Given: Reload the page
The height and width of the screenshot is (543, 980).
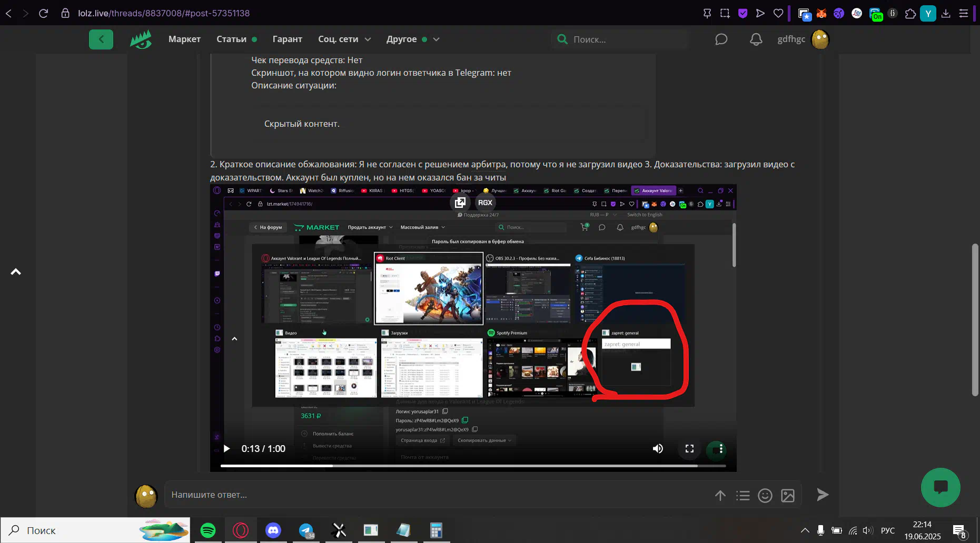Looking at the screenshot, I should 44,13.
